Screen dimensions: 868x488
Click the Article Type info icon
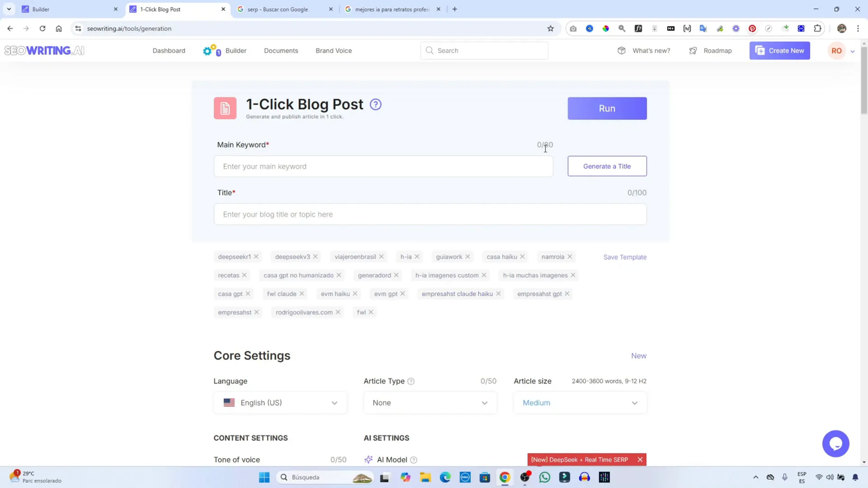pos(411,381)
